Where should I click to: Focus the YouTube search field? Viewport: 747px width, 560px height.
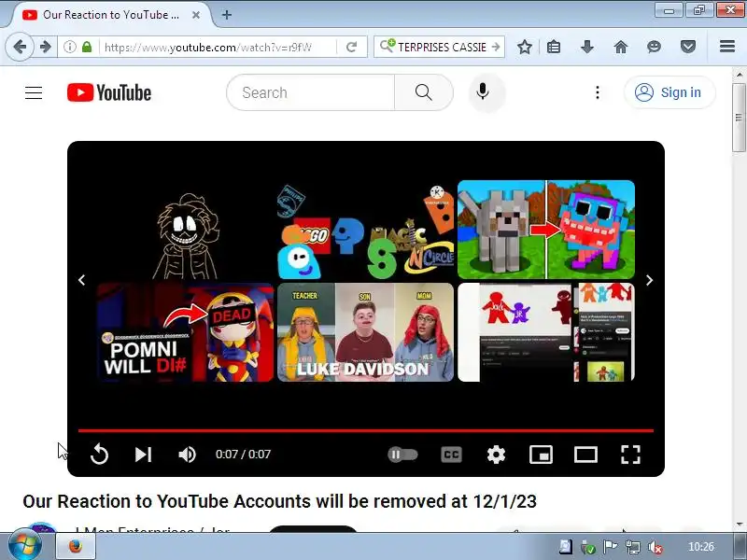(311, 92)
